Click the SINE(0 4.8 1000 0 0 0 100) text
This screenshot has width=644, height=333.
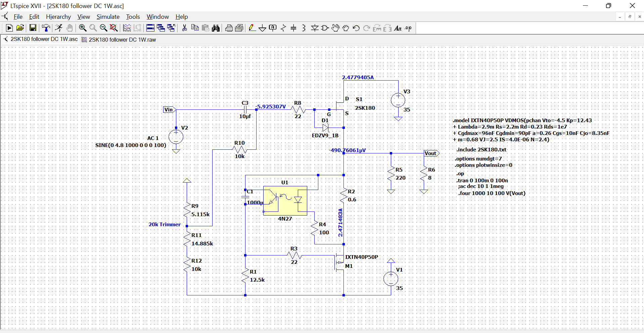coord(131,145)
